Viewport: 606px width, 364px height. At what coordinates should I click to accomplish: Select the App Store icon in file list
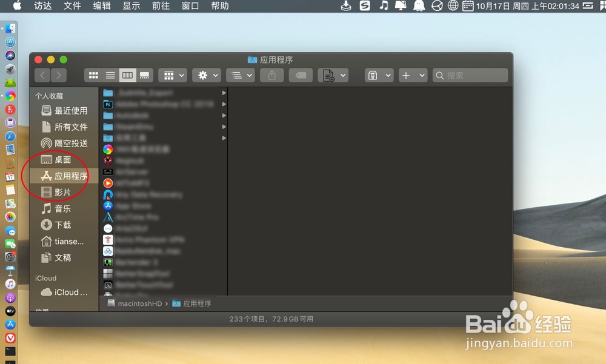coord(108,205)
